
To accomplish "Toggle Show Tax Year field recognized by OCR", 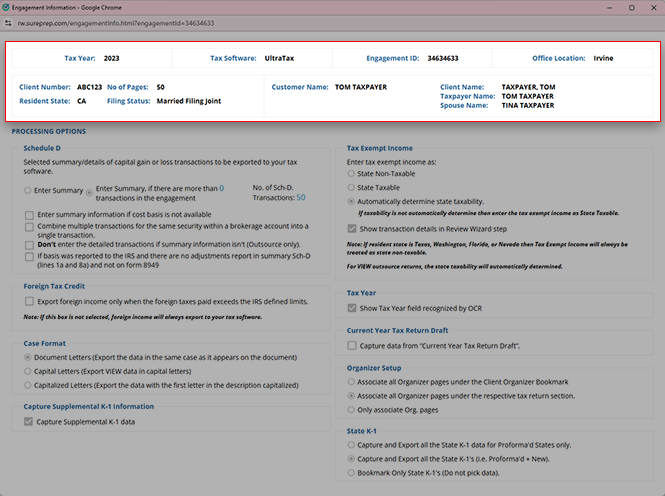I will pos(352,308).
